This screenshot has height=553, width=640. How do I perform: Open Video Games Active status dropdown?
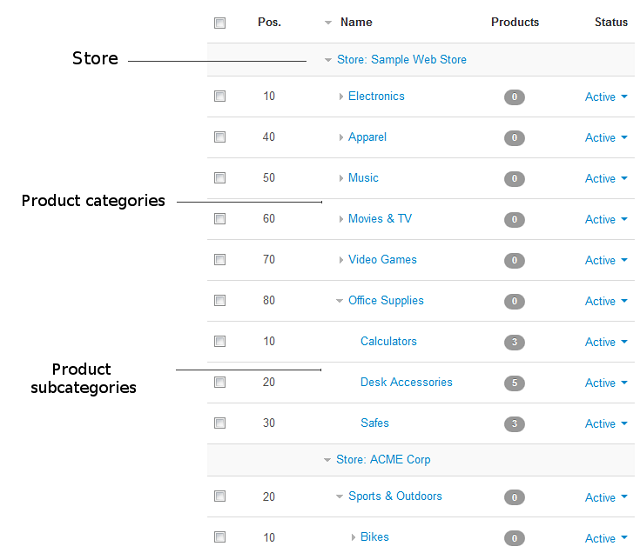coord(606,260)
